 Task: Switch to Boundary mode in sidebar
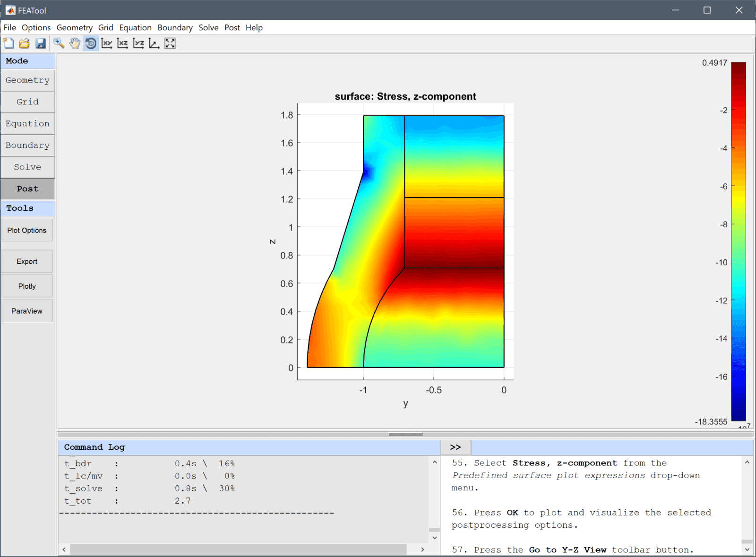[27, 146]
